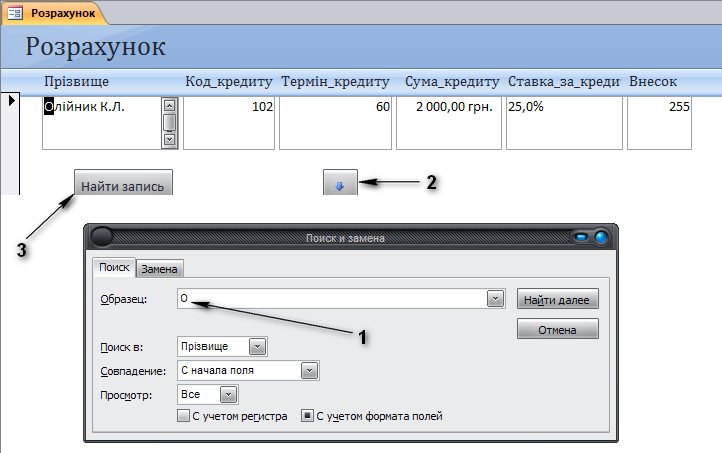Click the Отмена button
The width and height of the screenshot is (722, 453).
557,329
